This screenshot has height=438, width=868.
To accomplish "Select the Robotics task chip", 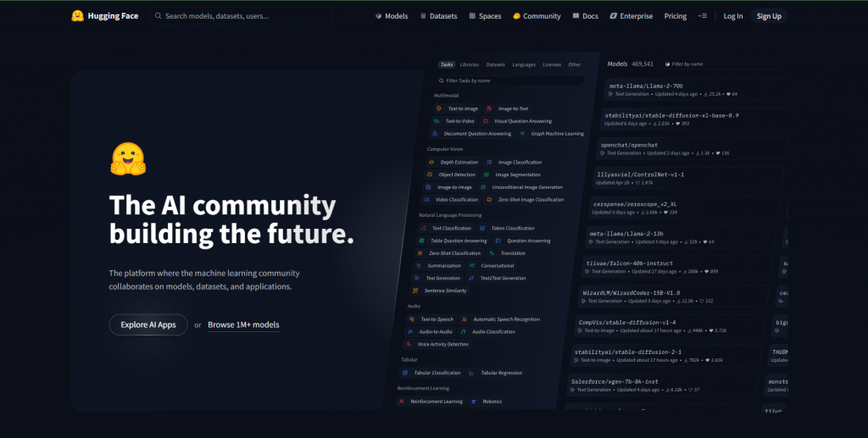I will 487,402.
